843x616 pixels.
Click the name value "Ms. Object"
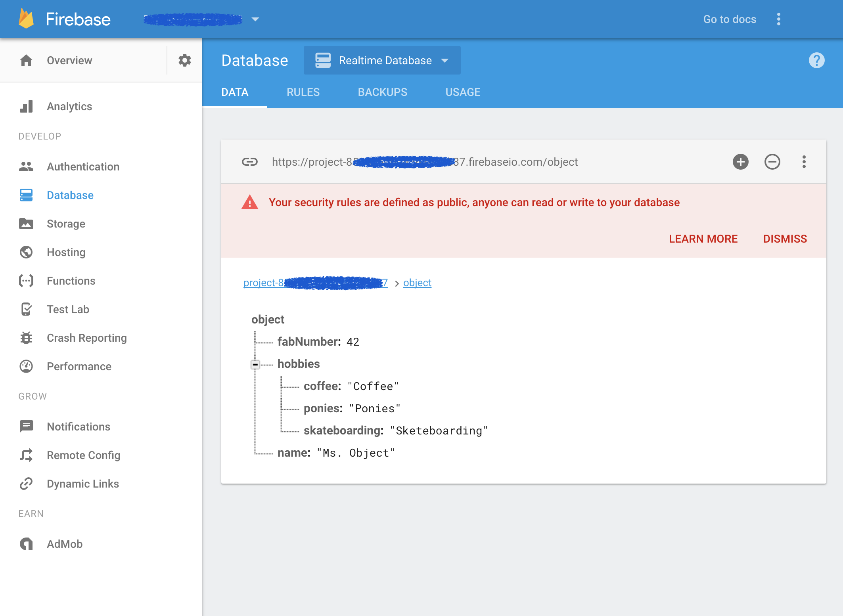pyautogui.click(x=356, y=453)
